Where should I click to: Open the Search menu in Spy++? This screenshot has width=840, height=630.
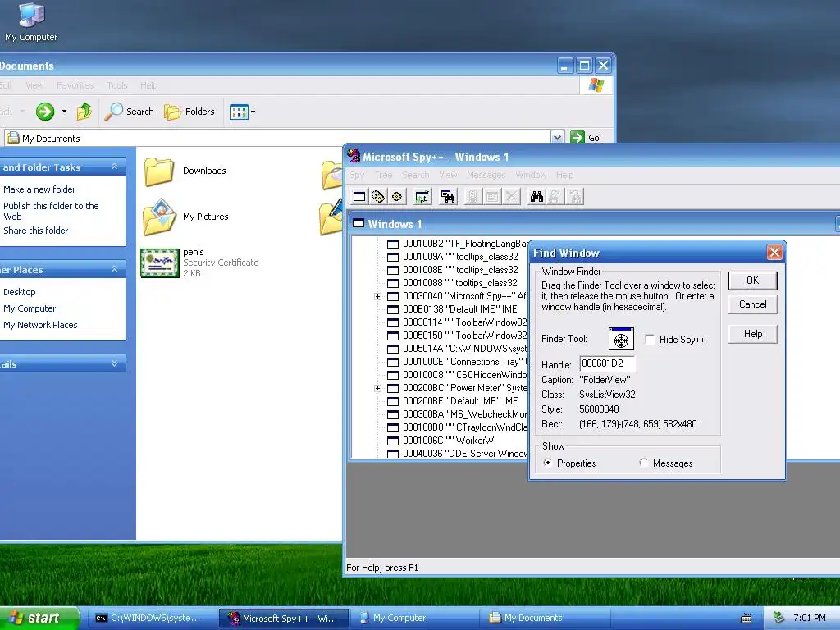click(x=416, y=175)
